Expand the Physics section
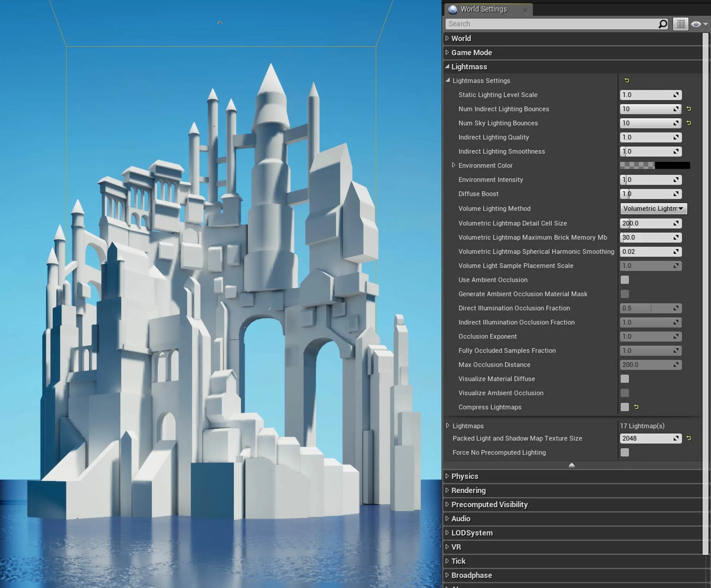711x588 pixels. tap(464, 476)
